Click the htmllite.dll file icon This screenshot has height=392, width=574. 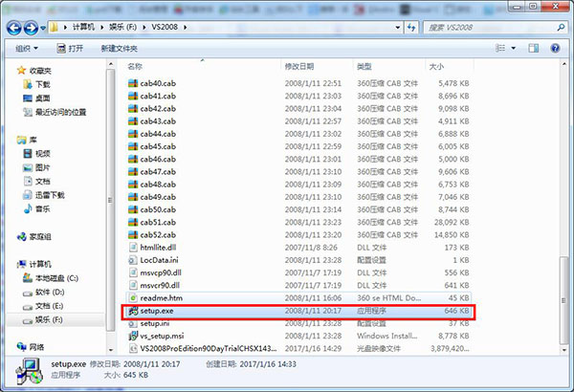(133, 248)
